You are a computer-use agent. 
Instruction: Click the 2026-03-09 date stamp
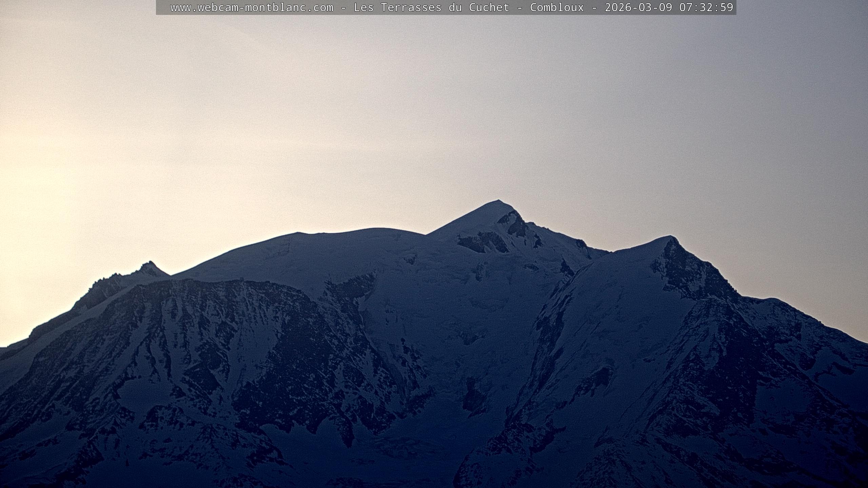point(638,7)
